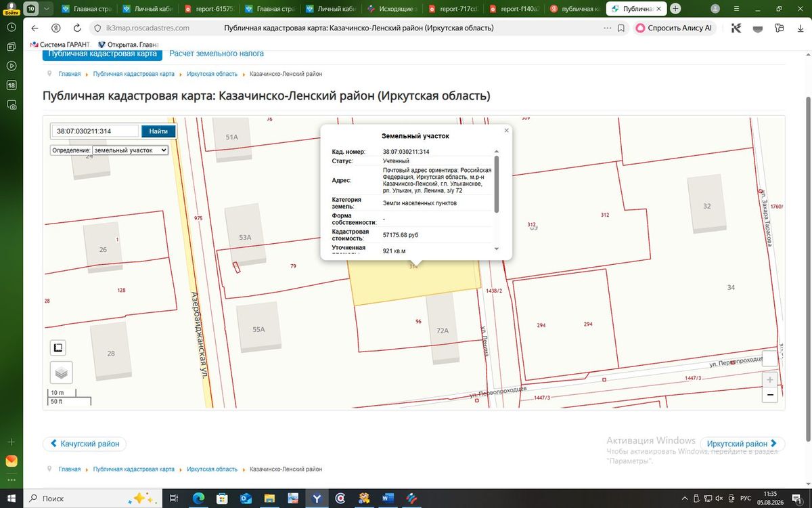812x508 pixels.
Task: Open the play/video sidebar icon
Action: (12, 66)
